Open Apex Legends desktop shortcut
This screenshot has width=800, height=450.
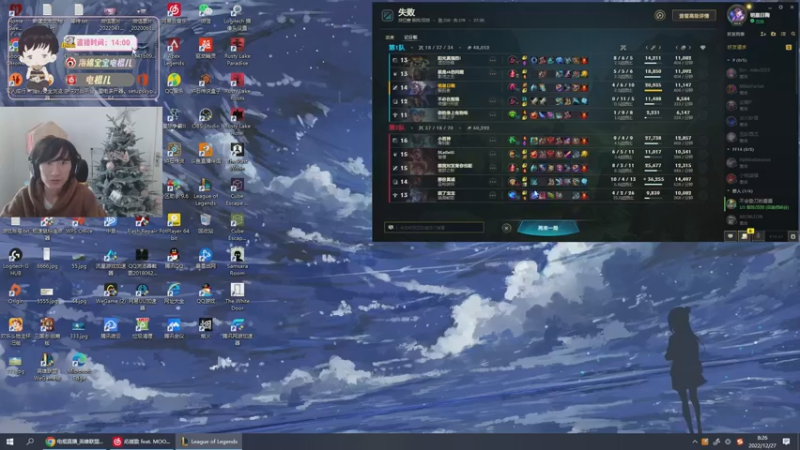coord(174,52)
